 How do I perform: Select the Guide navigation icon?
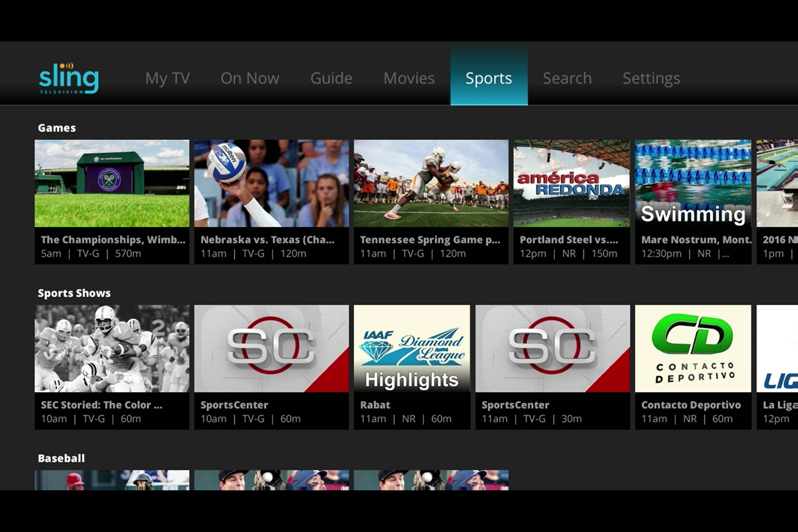coord(330,78)
